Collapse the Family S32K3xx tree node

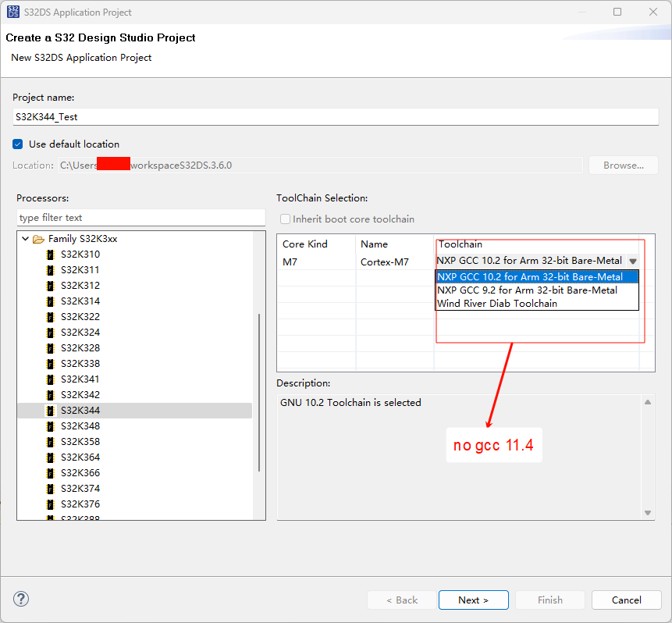[x=25, y=239]
